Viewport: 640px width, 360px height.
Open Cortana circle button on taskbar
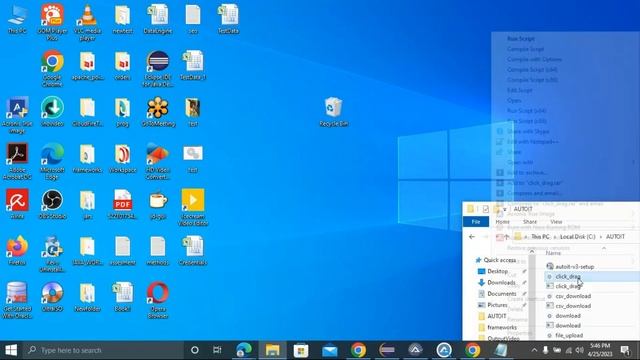195,350
